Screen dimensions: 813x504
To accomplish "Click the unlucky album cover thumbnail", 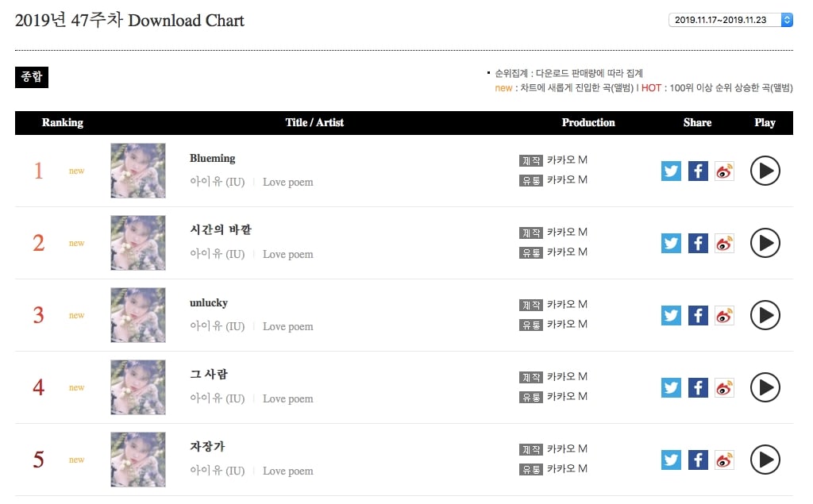I will click(x=138, y=315).
